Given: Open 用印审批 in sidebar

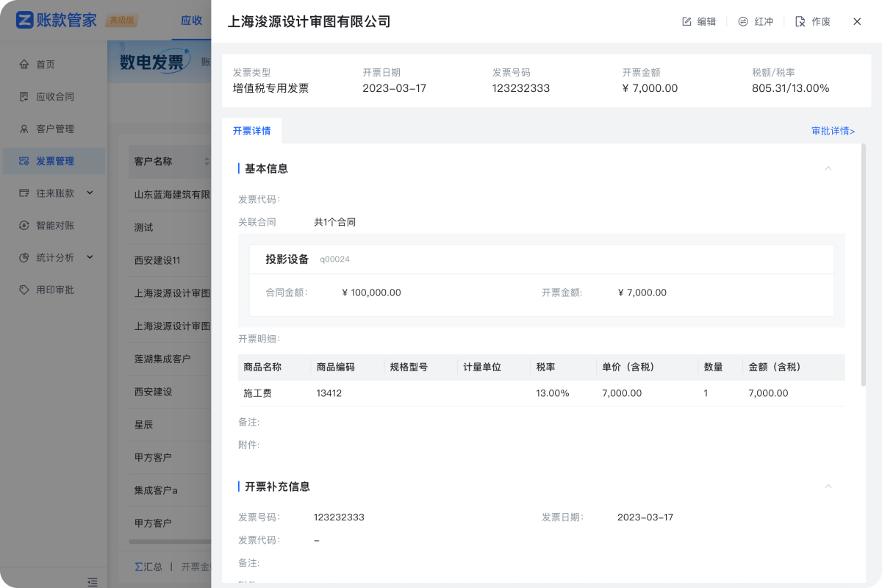Looking at the screenshot, I should (x=55, y=290).
